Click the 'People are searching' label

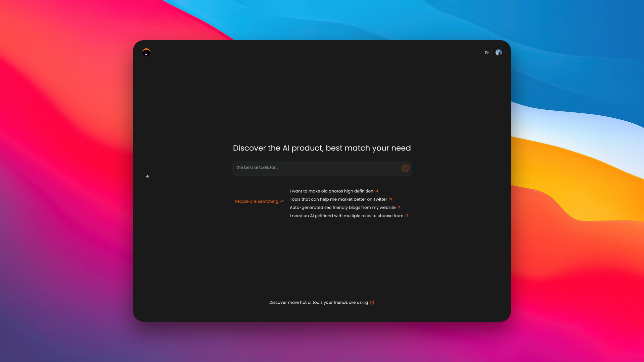coord(256,201)
